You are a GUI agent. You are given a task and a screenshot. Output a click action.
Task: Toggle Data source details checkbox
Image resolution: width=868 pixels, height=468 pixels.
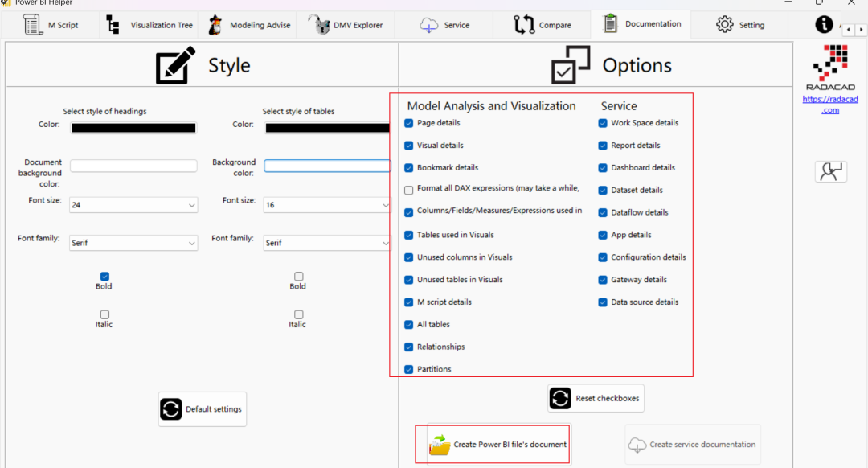(603, 302)
